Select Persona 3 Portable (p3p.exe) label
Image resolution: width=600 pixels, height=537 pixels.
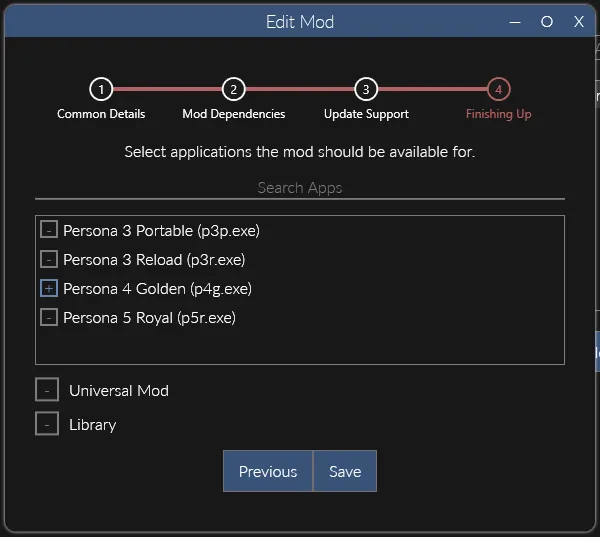161,231
